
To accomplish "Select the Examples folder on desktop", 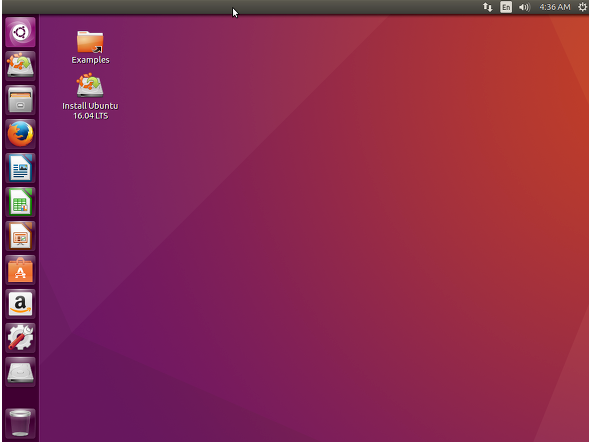I will [x=90, y=47].
